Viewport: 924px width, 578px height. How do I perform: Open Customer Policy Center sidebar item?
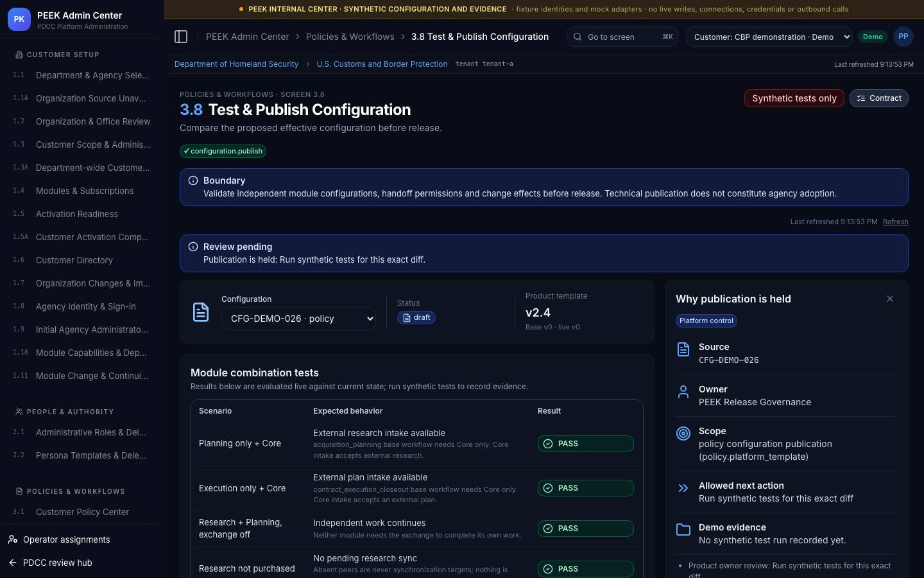tap(82, 512)
